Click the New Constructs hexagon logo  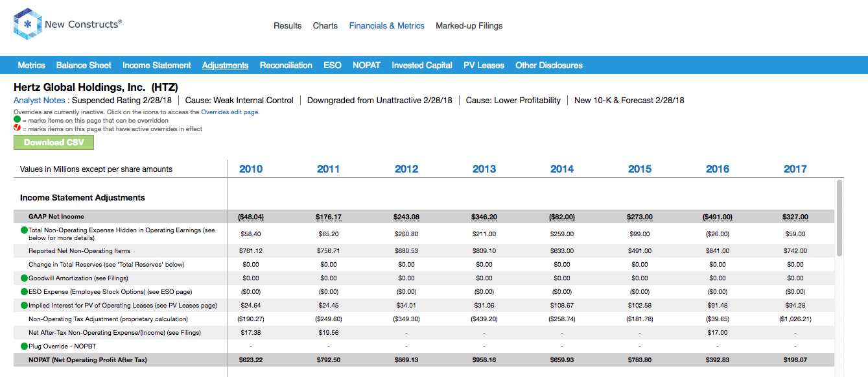click(x=27, y=25)
